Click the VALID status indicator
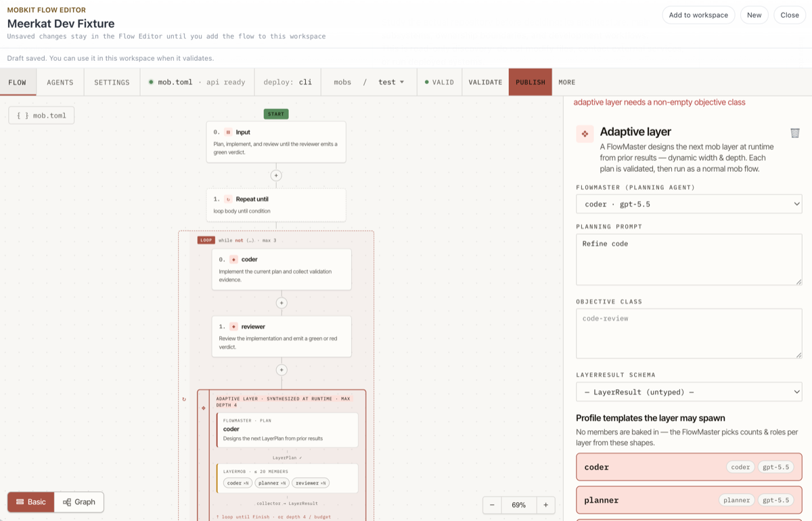The width and height of the screenshot is (812, 521). click(439, 82)
